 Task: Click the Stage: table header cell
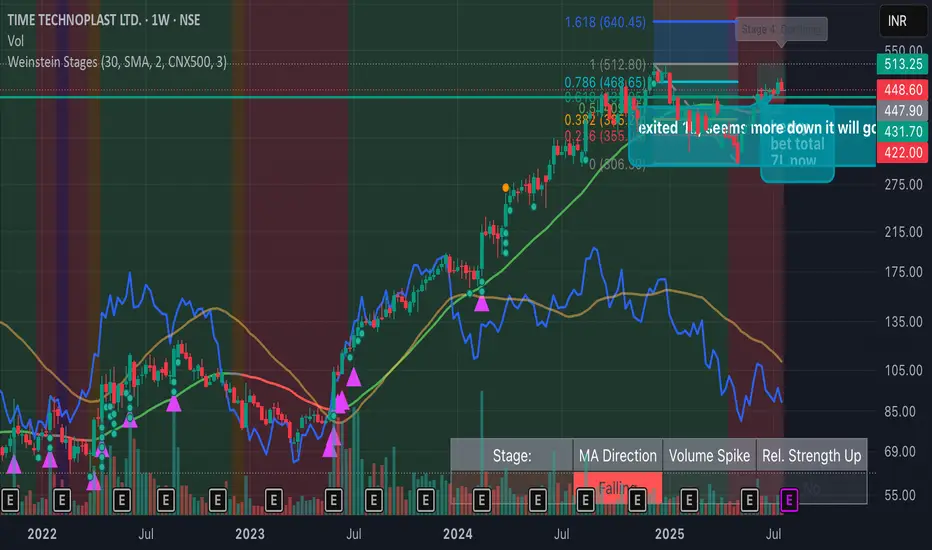512,456
